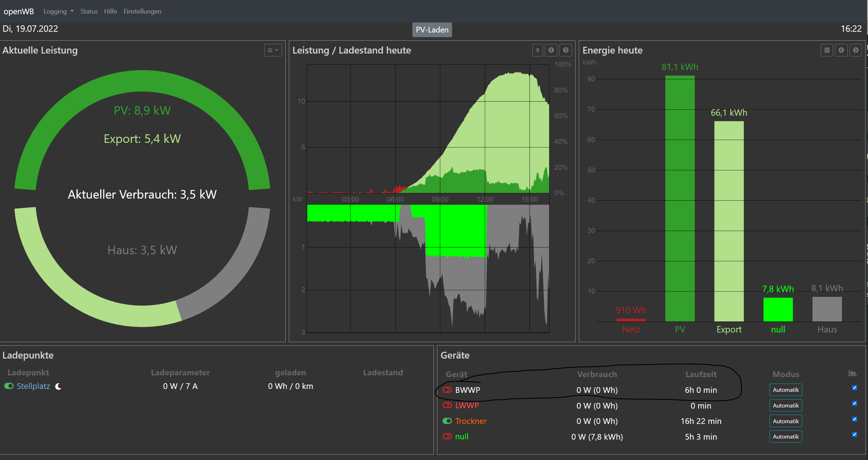Screen dimensions: 868x460
Task: Open the Status menu item
Action: 89,11
